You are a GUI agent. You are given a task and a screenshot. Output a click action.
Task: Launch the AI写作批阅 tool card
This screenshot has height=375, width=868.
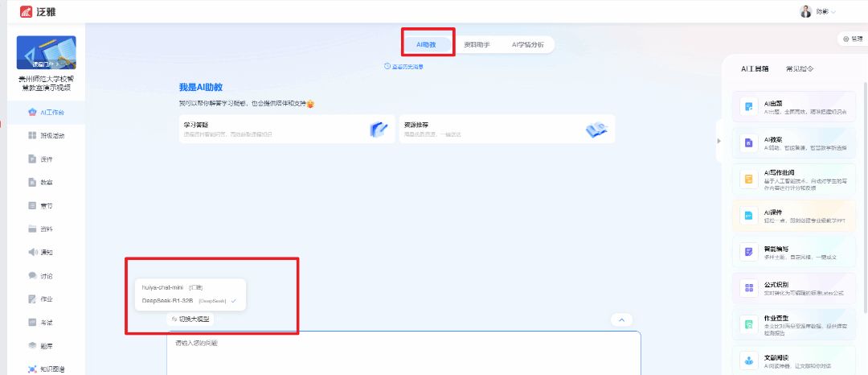(794, 179)
